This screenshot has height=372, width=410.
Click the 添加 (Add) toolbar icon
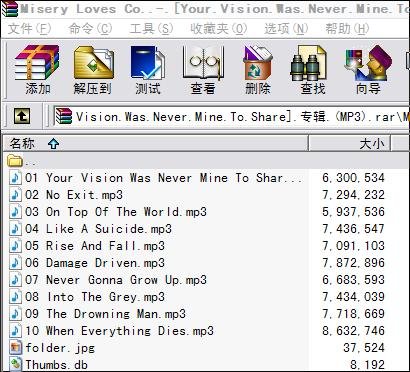tap(37, 63)
